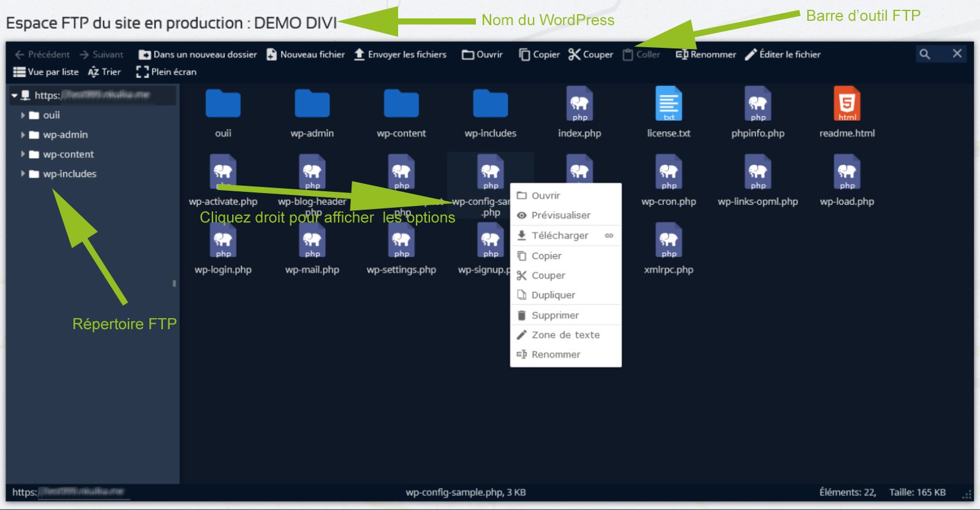The height and width of the screenshot is (510, 980).
Task: Select the index.php file icon
Action: point(579,104)
